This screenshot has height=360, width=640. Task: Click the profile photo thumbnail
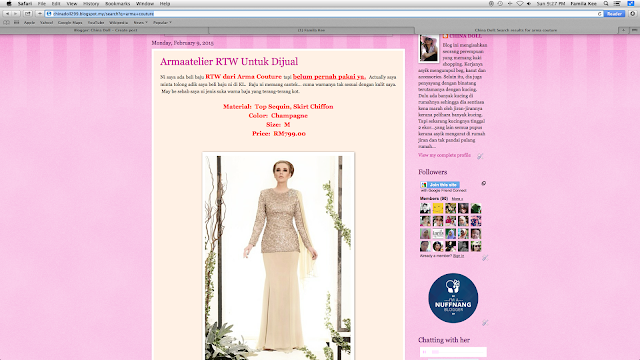tap(429, 49)
